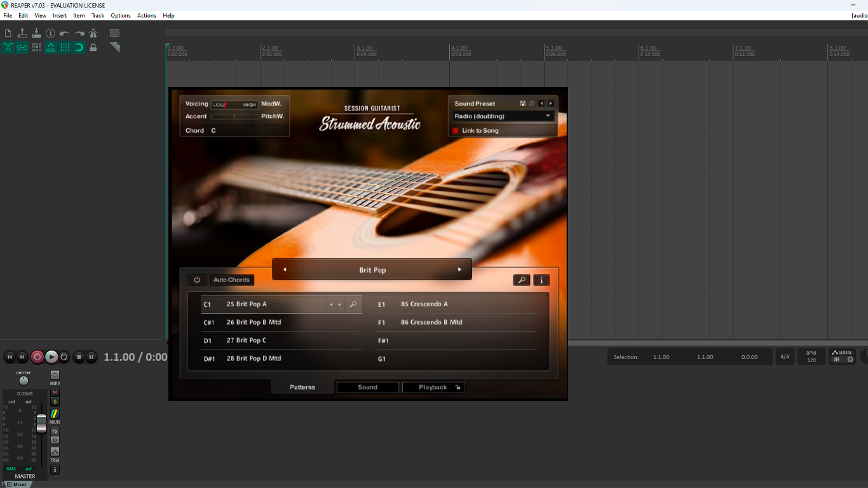868x488 pixels.
Task: Switch to the Playback tab
Action: [433, 387]
